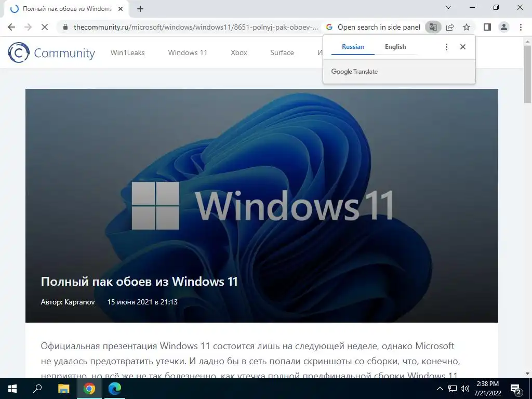Open the Surface menu item
532x399 pixels.
click(282, 52)
